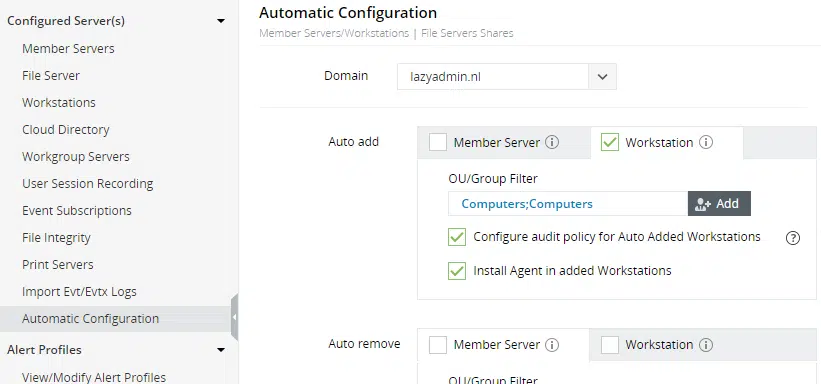Uncheck Install Agent in added Workstations

457,271
